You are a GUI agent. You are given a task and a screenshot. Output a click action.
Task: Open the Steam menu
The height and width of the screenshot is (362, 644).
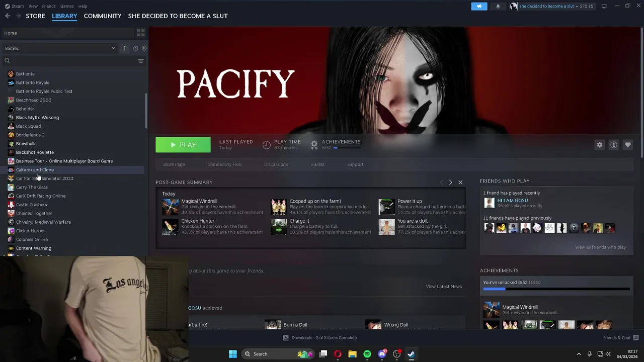[15, 6]
